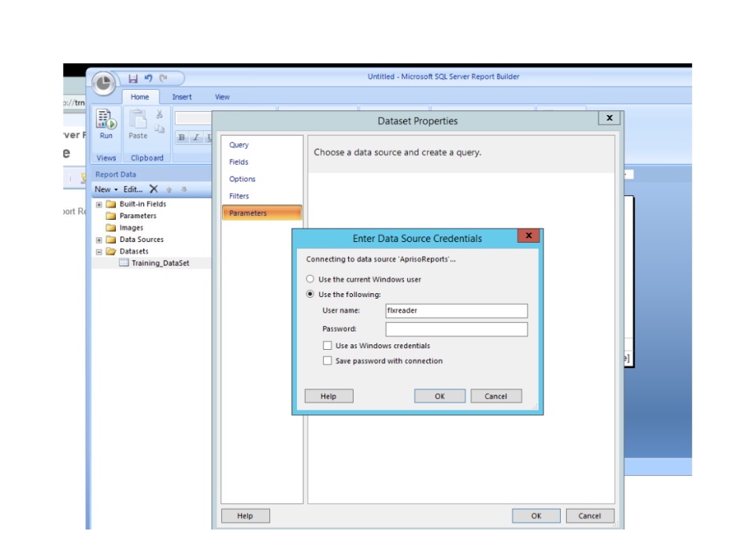Click the Data Sources folder icon
Viewport: 756px width, 535px height.
(111, 240)
